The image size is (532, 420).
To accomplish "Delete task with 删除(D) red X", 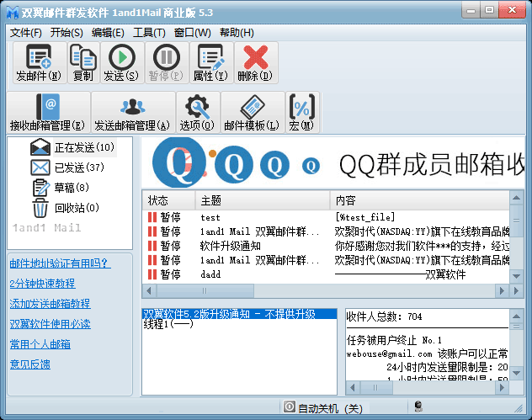I will click(256, 63).
